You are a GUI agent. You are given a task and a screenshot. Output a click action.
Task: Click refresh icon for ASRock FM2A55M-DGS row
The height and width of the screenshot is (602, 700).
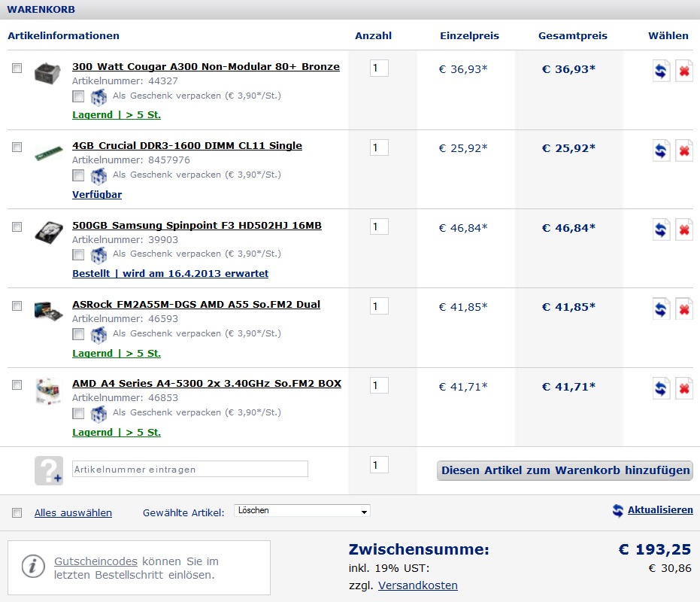[661, 309]
